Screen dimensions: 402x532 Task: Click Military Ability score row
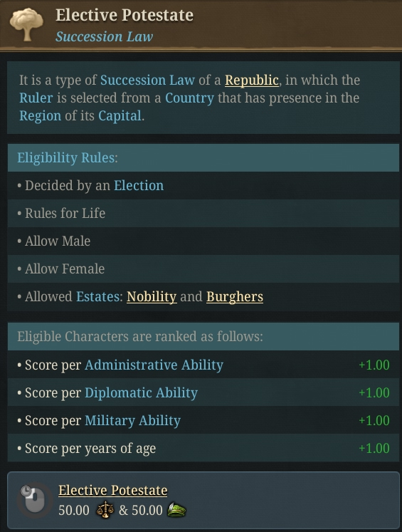[x=203, y=421]
